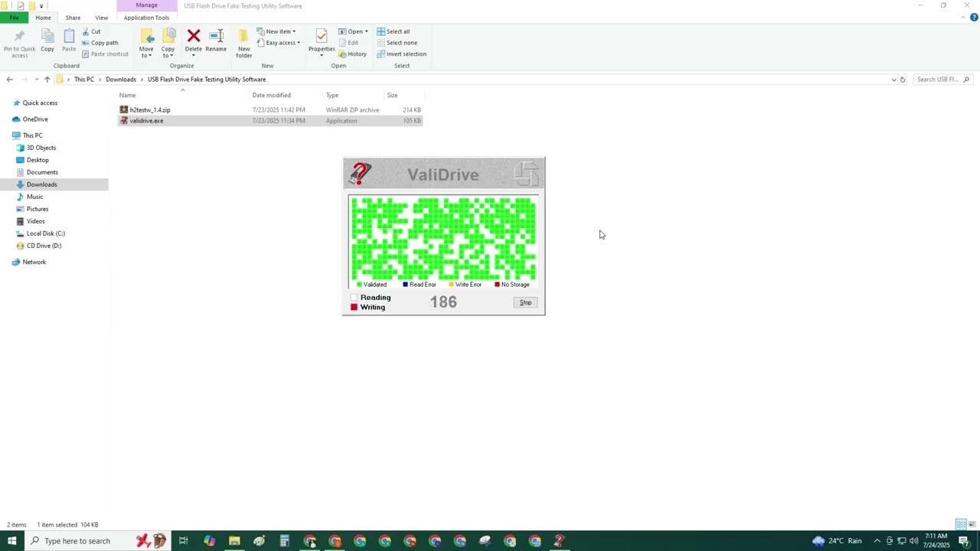Screen dimensions: 980x551
Task: Open the Copy to dropdown
Action: 168,44
